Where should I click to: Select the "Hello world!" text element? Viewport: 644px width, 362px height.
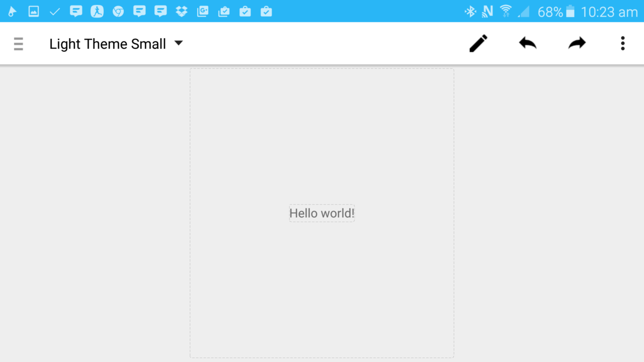click(321, 213)
